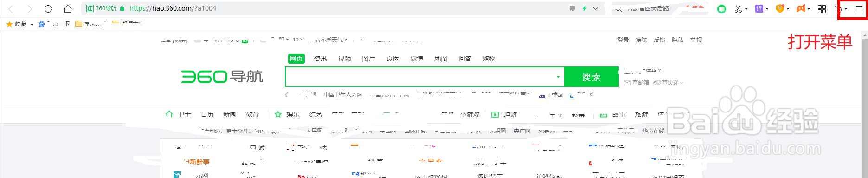868x178 pixels.
Task: Click the 综艺 nav link
Action: tap(316, 114)
